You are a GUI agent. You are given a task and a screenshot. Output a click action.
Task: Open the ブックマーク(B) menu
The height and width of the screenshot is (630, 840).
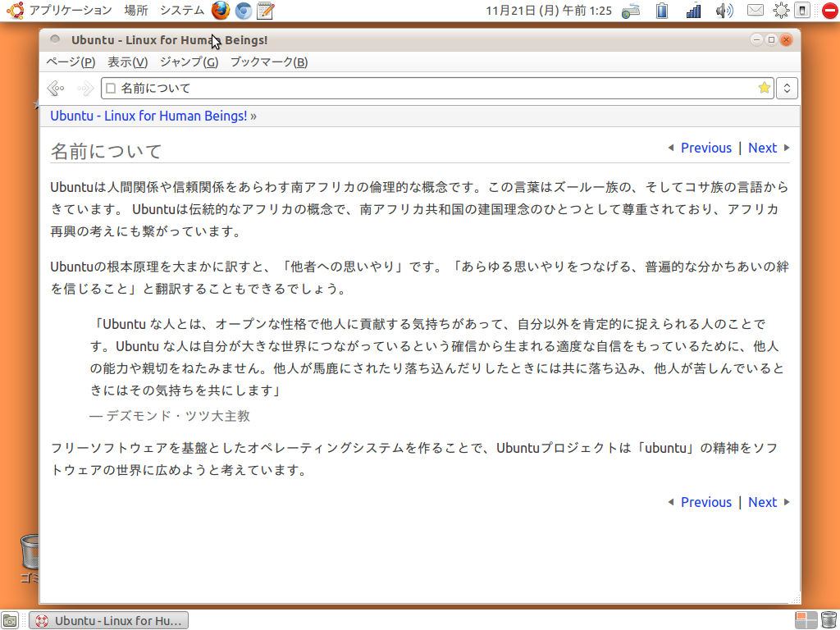click(x=269, y=62)
